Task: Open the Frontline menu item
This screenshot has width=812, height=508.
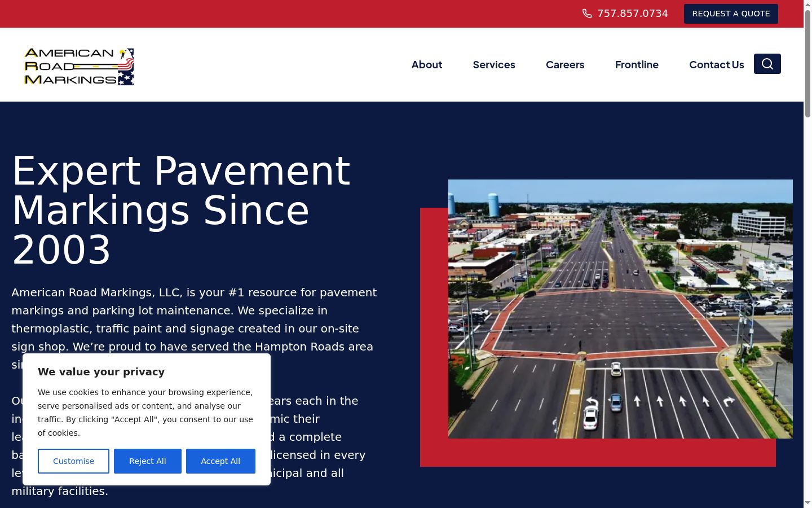Action: click(637, 65)
